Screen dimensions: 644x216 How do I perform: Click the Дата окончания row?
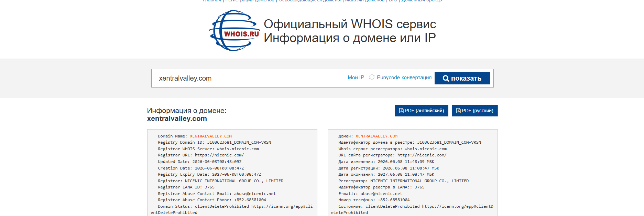coord(386,174)
